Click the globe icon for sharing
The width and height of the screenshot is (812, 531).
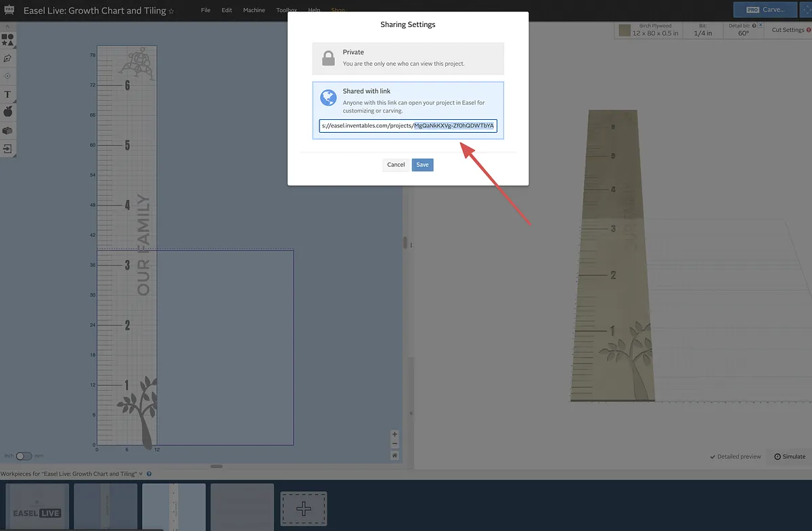(x=328, y=98)
